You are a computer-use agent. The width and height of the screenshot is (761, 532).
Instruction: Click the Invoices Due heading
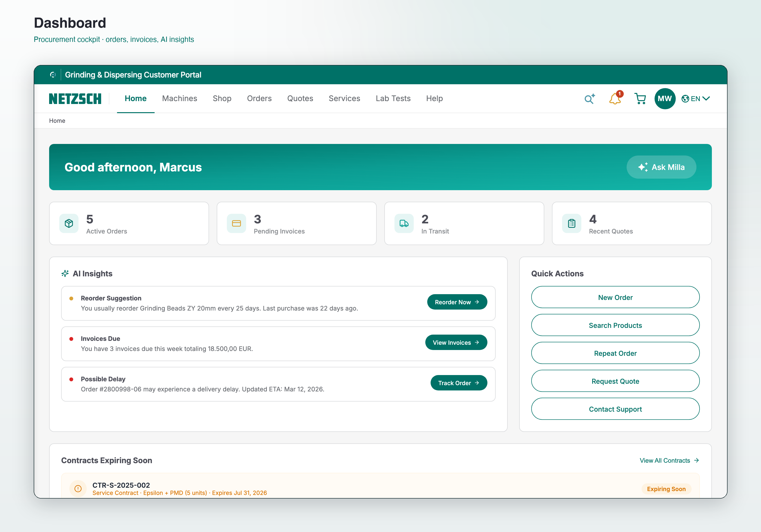(100, 338)
